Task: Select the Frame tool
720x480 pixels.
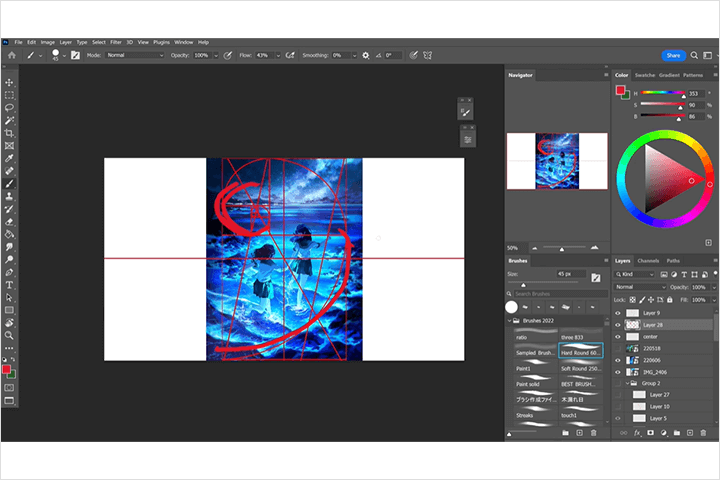Action: pyautogui.click(x=9, y=146)
